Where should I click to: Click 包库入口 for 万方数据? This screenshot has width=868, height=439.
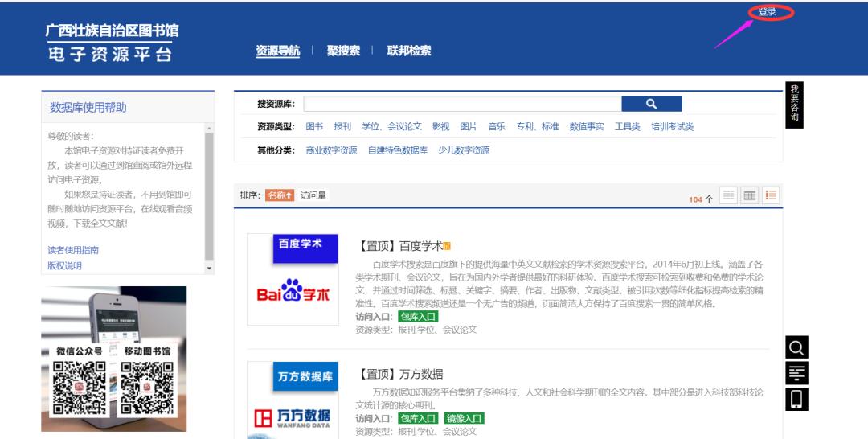point(418,419)
